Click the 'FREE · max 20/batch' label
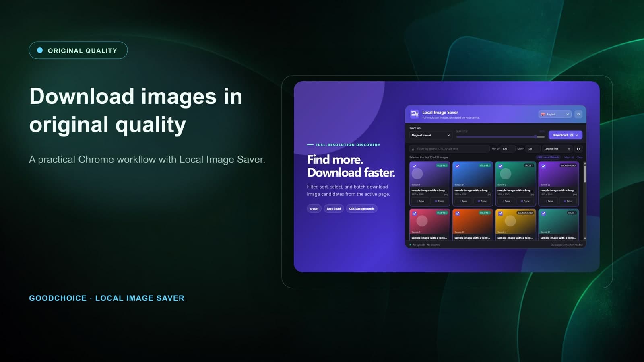This screenshot has width=644, height=362. coord(548,158)
